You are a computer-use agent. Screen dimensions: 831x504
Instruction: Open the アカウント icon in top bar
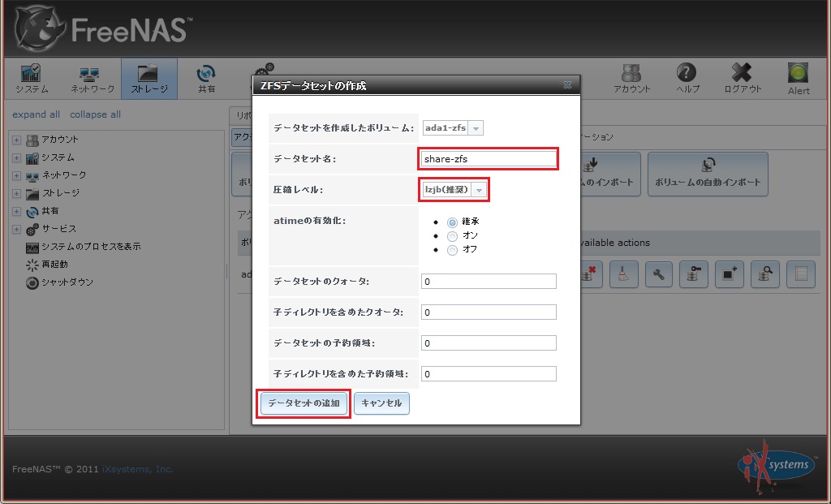pos(631,79)
